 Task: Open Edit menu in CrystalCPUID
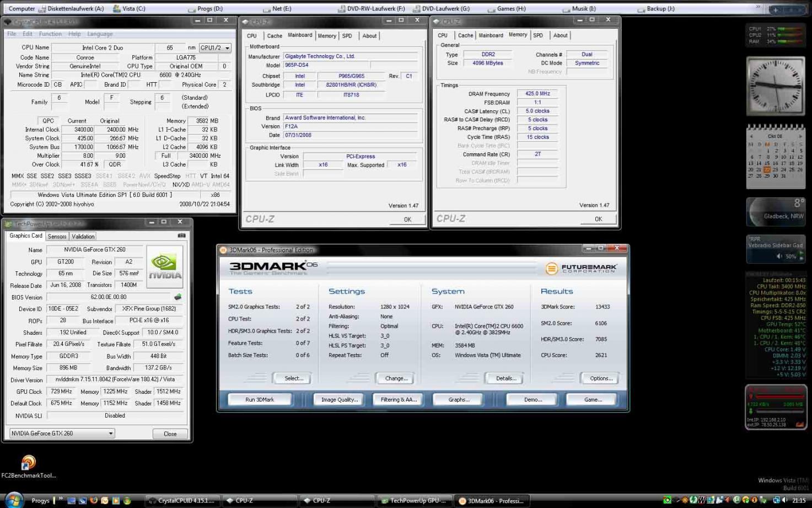pos(27,34)
